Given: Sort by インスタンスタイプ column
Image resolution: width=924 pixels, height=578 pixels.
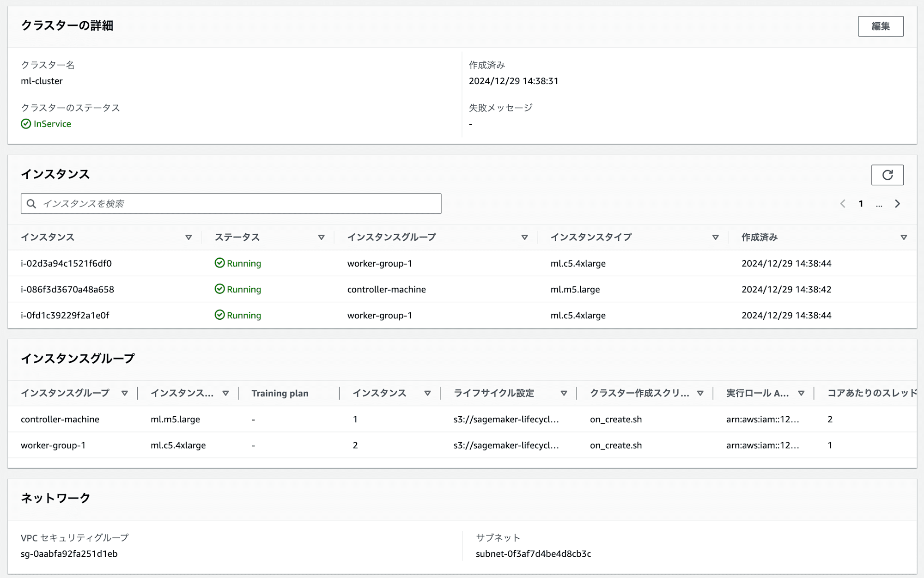Looking at the screenshot, I should (715, 237).
